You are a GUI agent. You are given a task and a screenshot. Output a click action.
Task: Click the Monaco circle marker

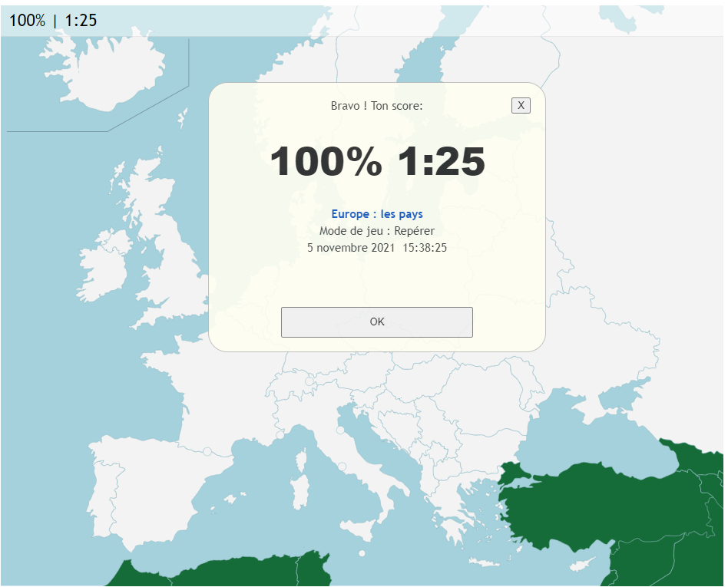click(280, 435)
